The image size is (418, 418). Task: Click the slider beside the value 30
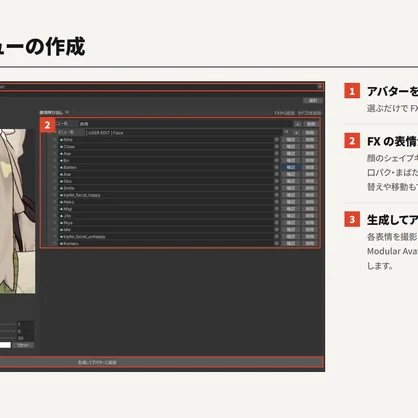(x=7, y=338)
